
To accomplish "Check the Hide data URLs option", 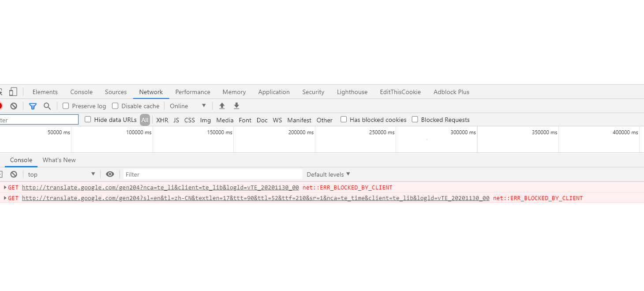I will coord(88,119).
